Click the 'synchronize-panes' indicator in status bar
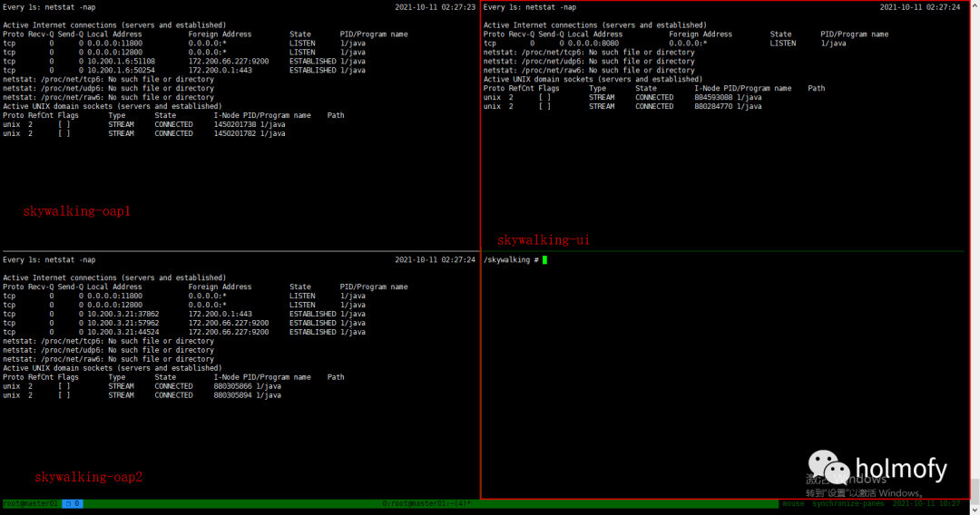 pos(848,504)
